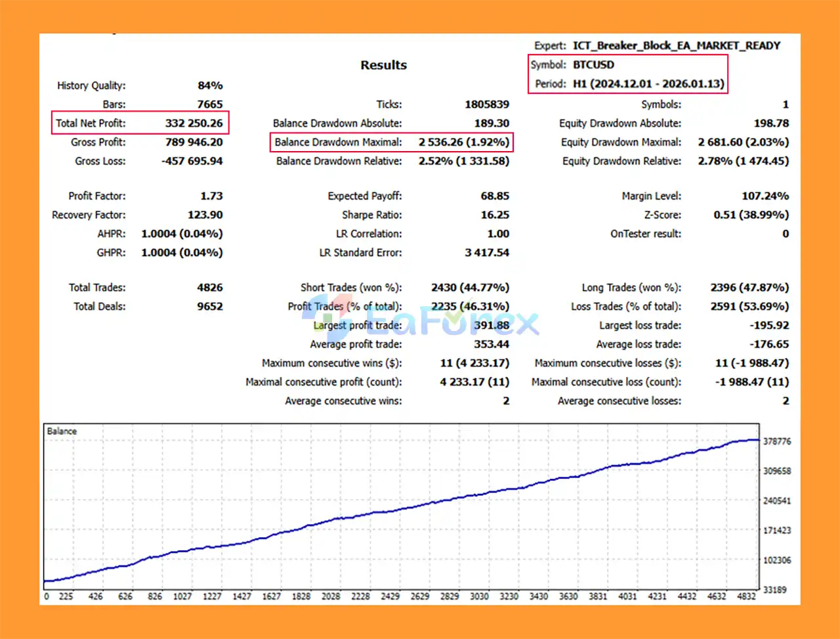Click the 4832 marker on the chart x-axis
The image size is (840, 639).
pos(746,596)
